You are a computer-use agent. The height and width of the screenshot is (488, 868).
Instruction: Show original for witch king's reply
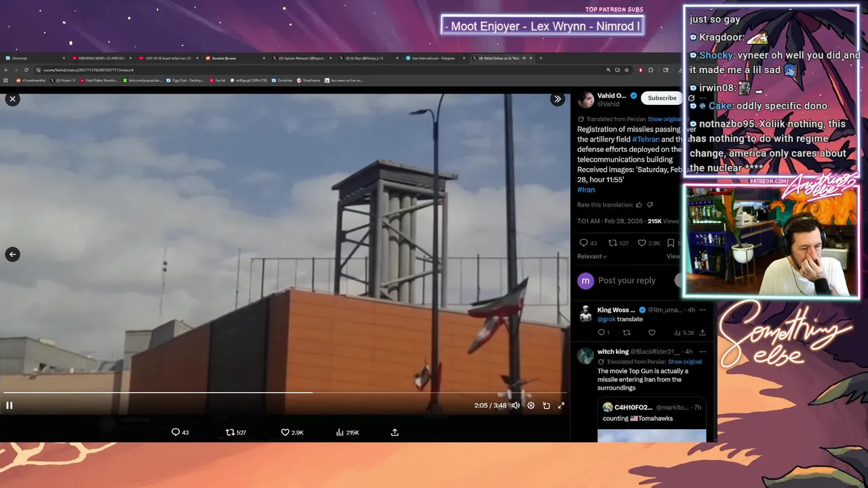(x=685, y=362)
